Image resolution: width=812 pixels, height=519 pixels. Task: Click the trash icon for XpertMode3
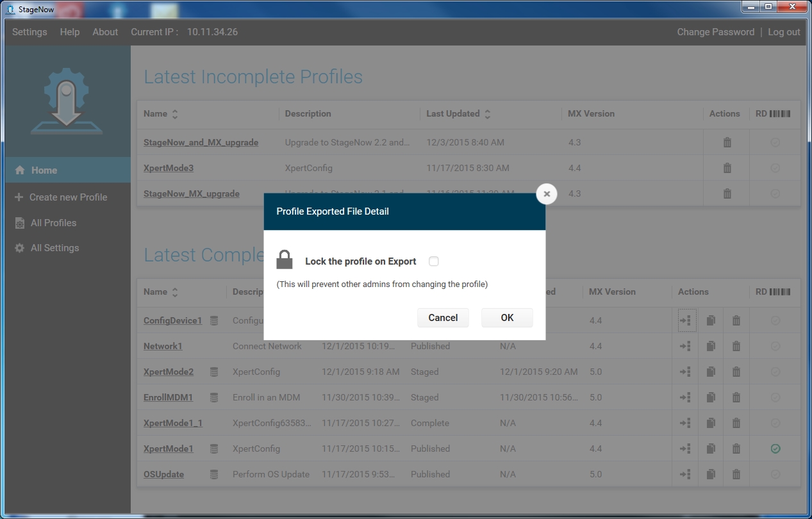pos(727,168)
